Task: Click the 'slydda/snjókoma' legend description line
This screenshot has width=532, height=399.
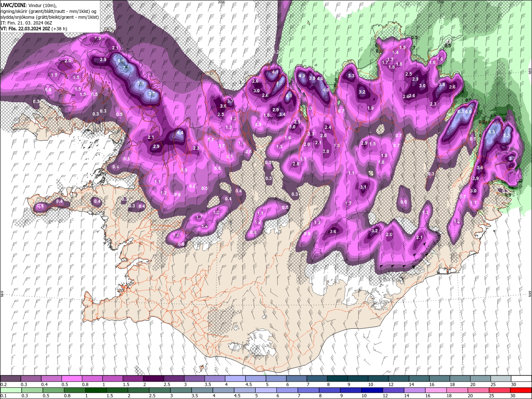Action: click(49, 17)
